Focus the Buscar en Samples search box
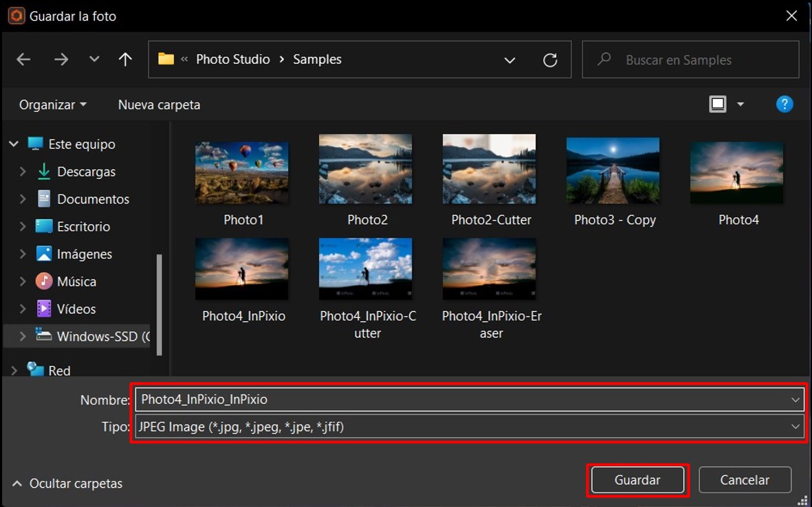Screen dimensions: 812x507 pos(690,60)
